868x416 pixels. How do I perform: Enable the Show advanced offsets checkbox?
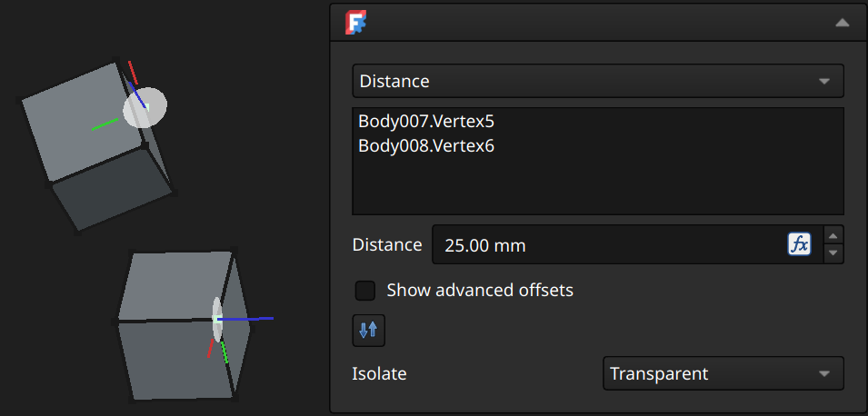364,291
